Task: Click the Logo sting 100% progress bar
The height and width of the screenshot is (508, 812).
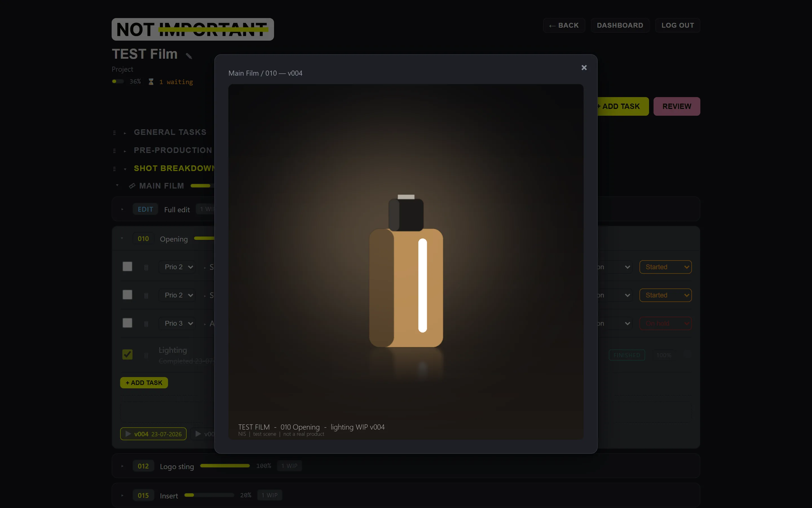Action: coord(225,466)
